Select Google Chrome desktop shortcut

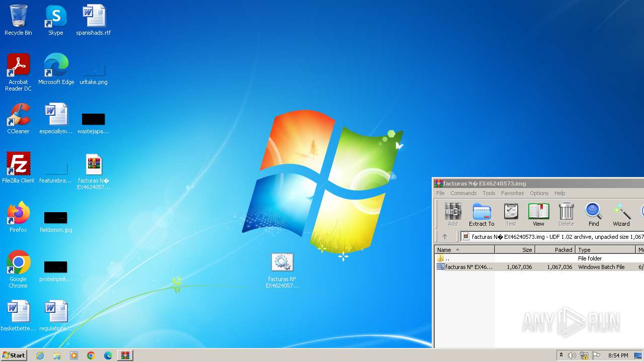[18, 269]
